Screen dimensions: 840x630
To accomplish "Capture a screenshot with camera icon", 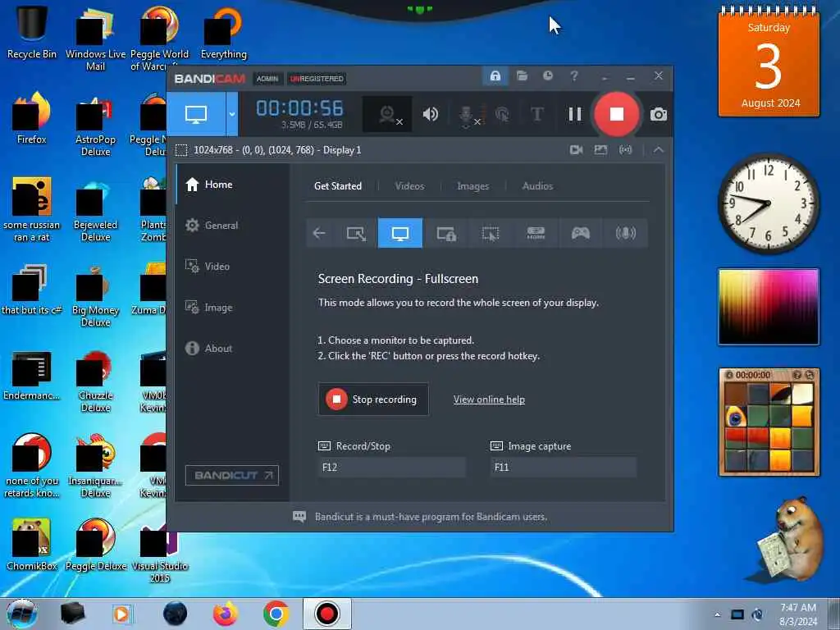I will click(x=659, y=115).
